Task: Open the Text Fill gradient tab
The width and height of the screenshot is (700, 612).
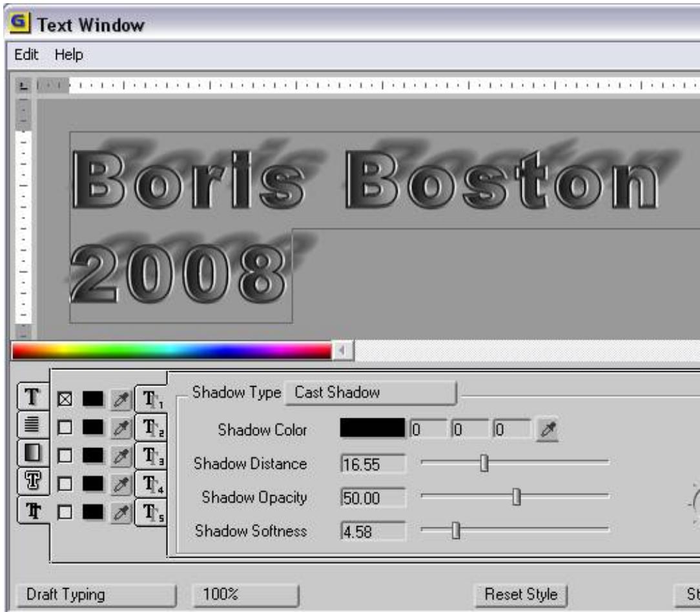Action: (32, 453)
